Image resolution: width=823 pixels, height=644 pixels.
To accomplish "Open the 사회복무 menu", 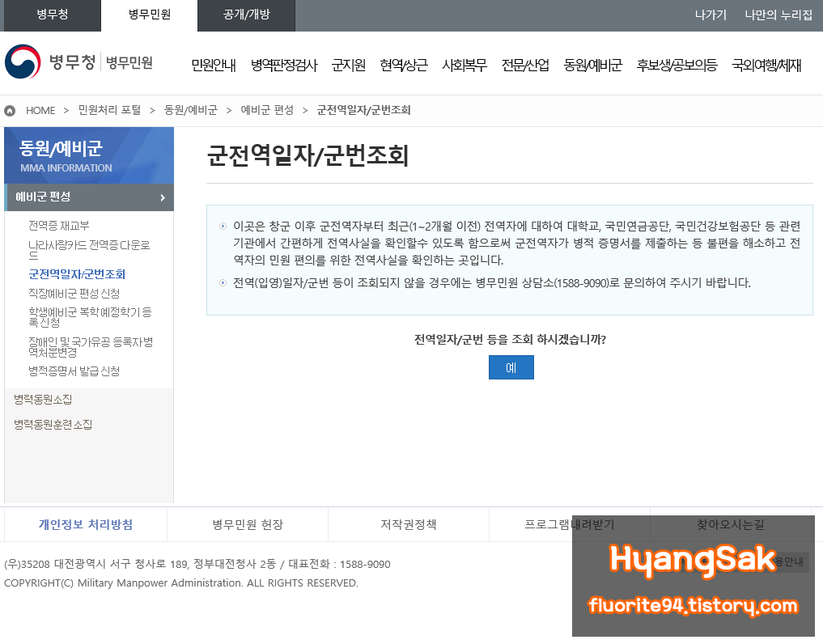I will 465,65.
